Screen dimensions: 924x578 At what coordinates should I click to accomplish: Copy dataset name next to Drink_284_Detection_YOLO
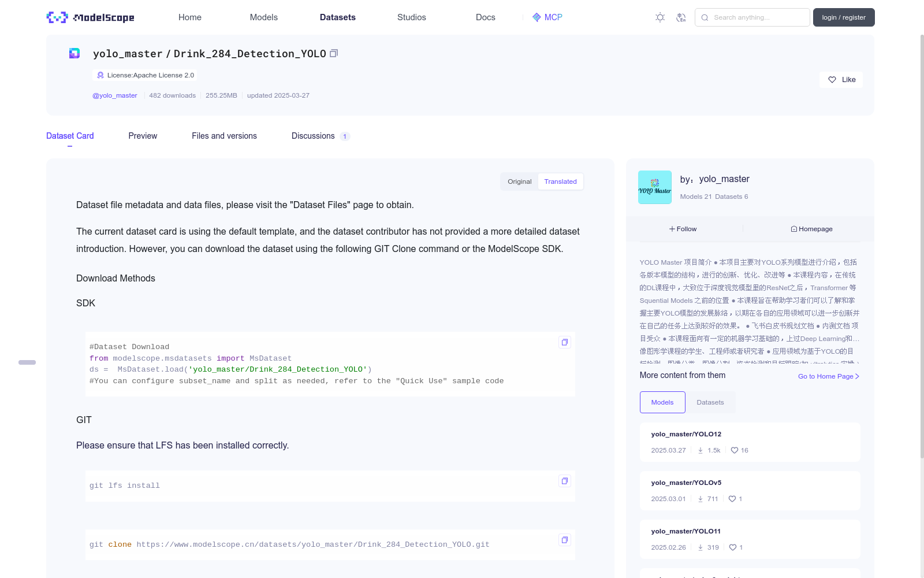pos(334,53)
